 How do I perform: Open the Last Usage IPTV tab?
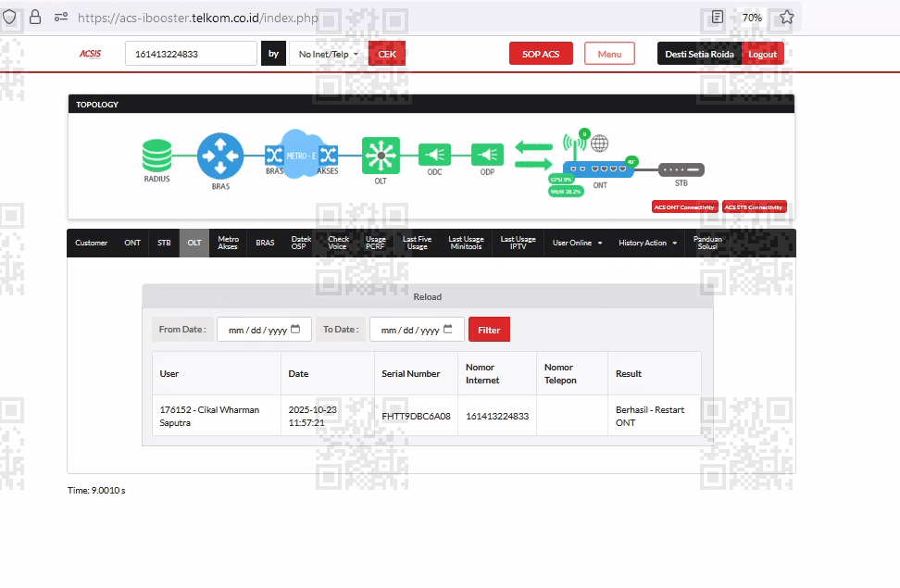coord(519,243)
